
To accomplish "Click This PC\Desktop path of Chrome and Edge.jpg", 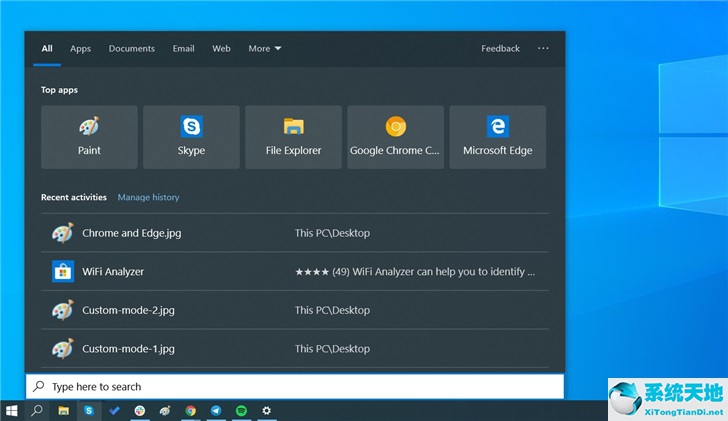I will (x=332, y=233).
